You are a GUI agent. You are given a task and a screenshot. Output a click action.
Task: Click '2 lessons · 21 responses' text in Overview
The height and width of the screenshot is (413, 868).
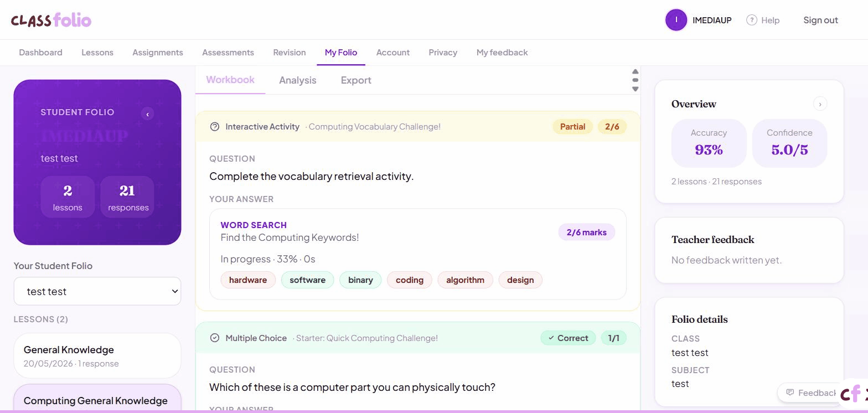[x=716, y=182]
